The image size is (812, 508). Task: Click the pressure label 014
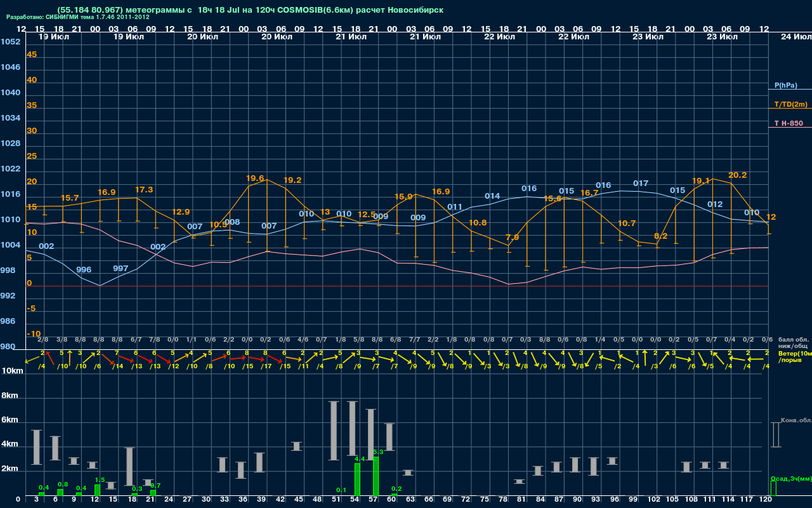[x=492, y=196]
